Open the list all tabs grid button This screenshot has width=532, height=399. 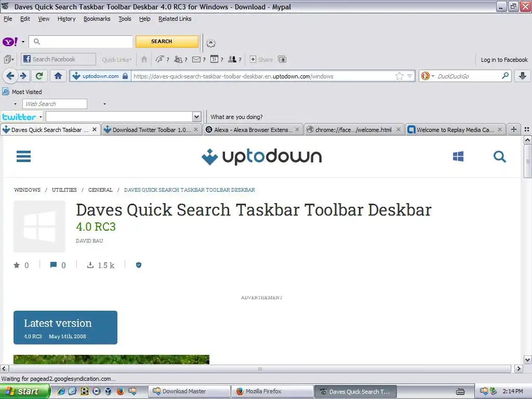(527, 129)
